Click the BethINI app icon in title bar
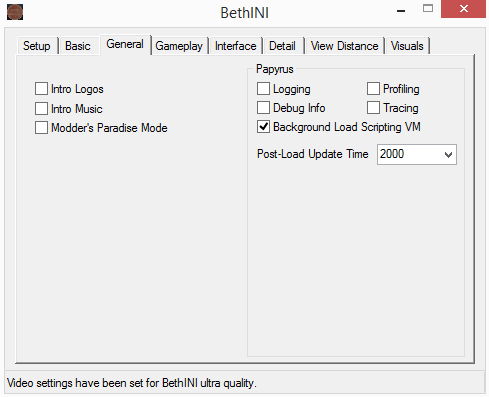 pos(15,12)
